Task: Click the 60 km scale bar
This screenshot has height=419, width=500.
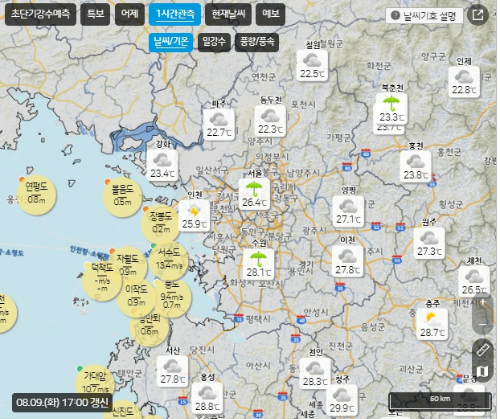Action: point(440,402)
